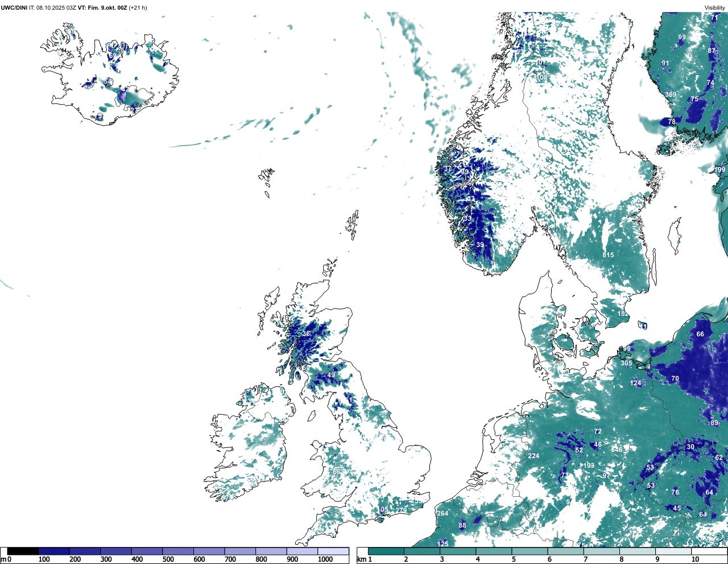This screenshot has height=564, width=728.
Task: Choose the pale lavender swatch after 1000 m
Action: [333, 551]
